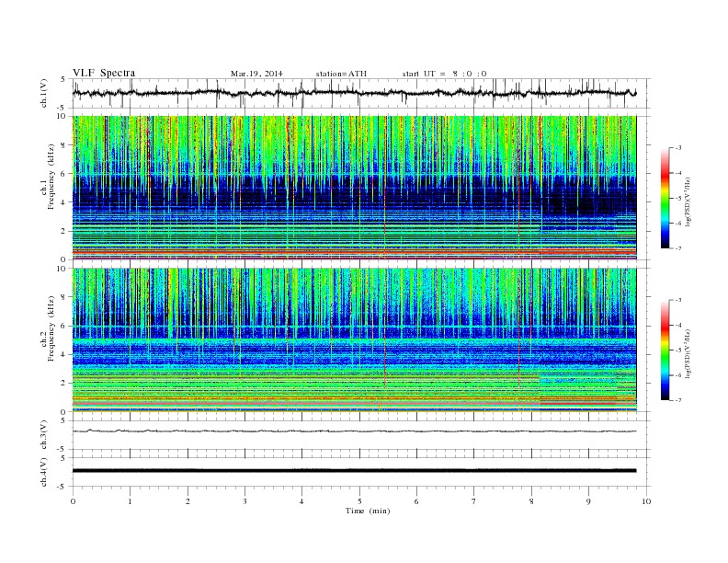This screenshot has width=728, height=563.
Task: Click the 'VLF Spectra' title text
Action: [x=104, y=73]
